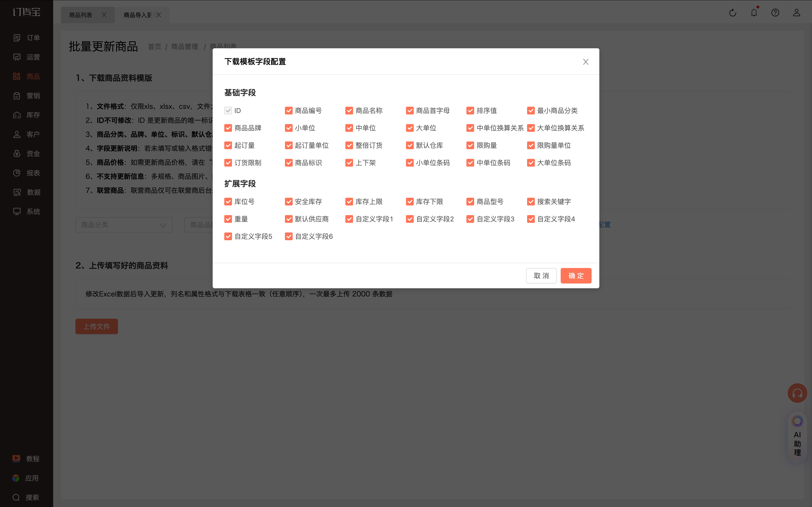Close the 商品导入更新 tab
The height and width of the screenshot is (507, 812).
point(159,15)
